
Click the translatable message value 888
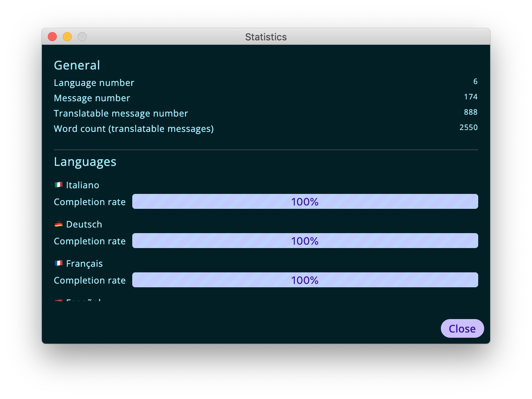[x=471, y=112]
